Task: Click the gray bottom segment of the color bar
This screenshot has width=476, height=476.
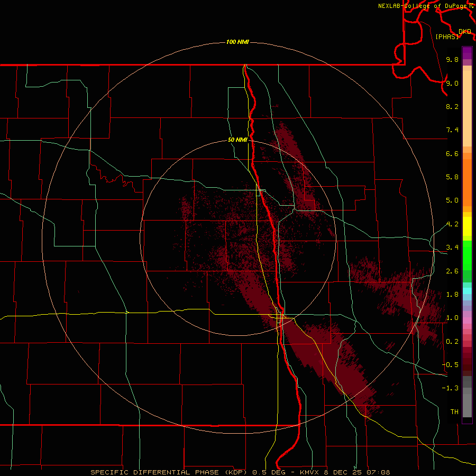Action: pyautogui.click(x=467, y=402)
